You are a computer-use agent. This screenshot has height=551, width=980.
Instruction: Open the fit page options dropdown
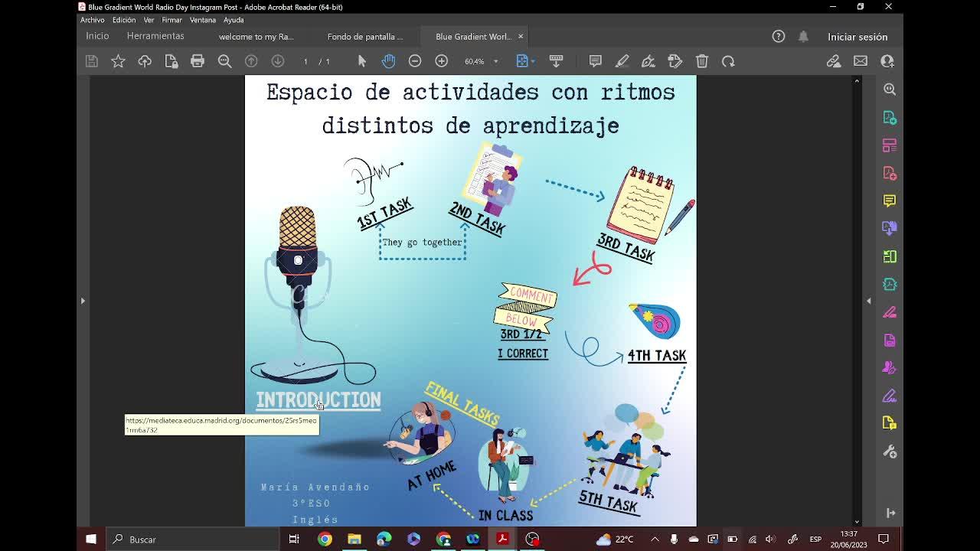pos(533,61)
